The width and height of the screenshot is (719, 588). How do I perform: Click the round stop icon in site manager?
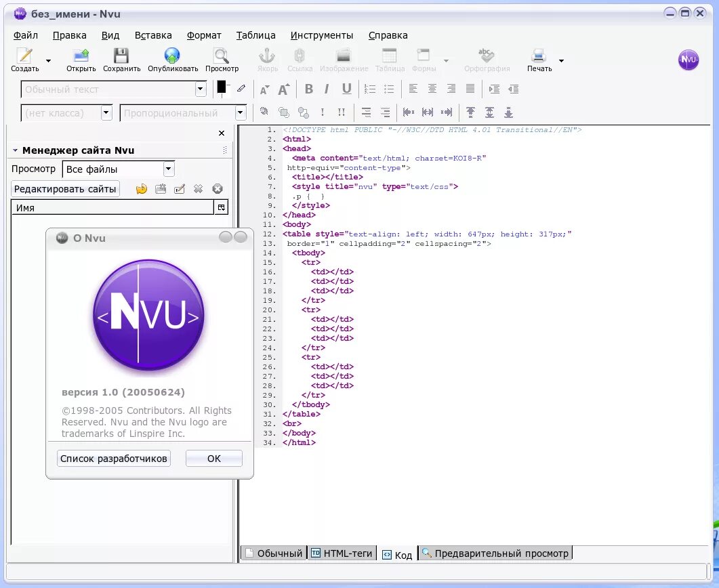coord(218,189)
